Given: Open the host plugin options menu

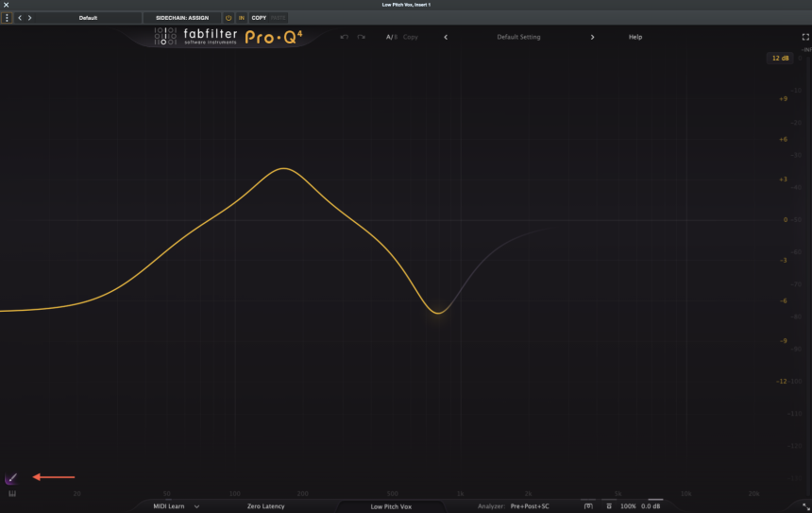Looking at the screenshot, I should [7, 18].
